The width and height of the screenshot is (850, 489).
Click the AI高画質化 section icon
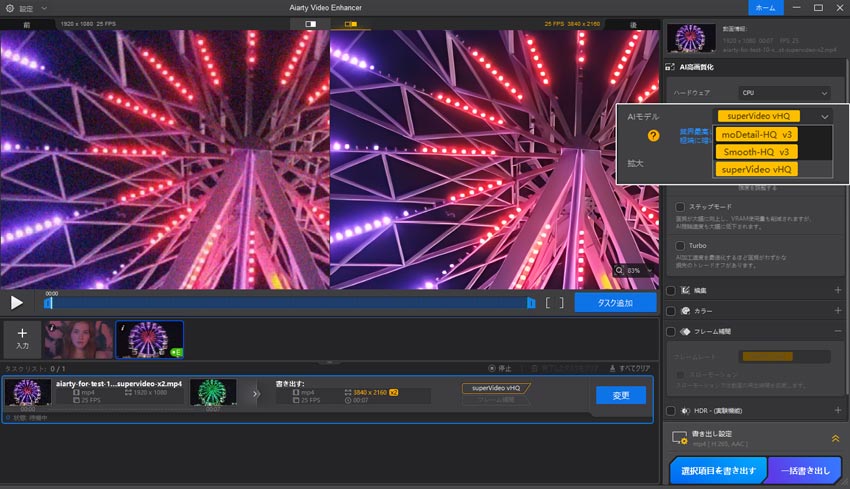pyautogui.click(x=670, y=67)
